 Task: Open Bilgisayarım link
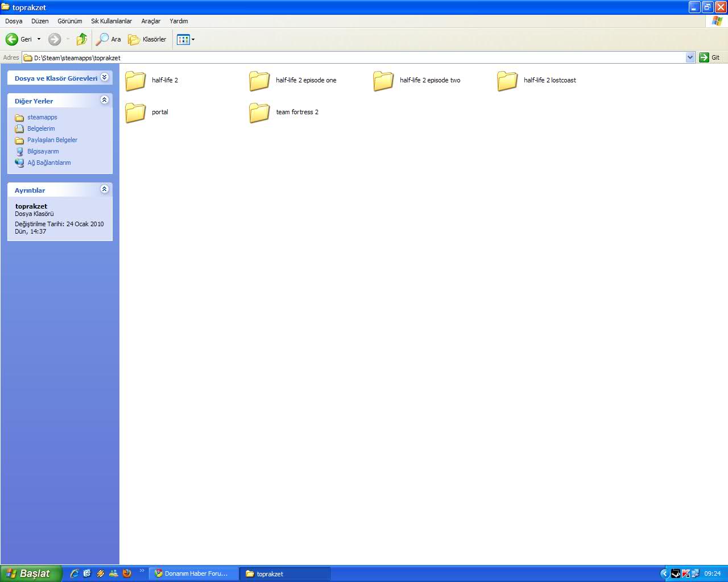tap(43, 151)
